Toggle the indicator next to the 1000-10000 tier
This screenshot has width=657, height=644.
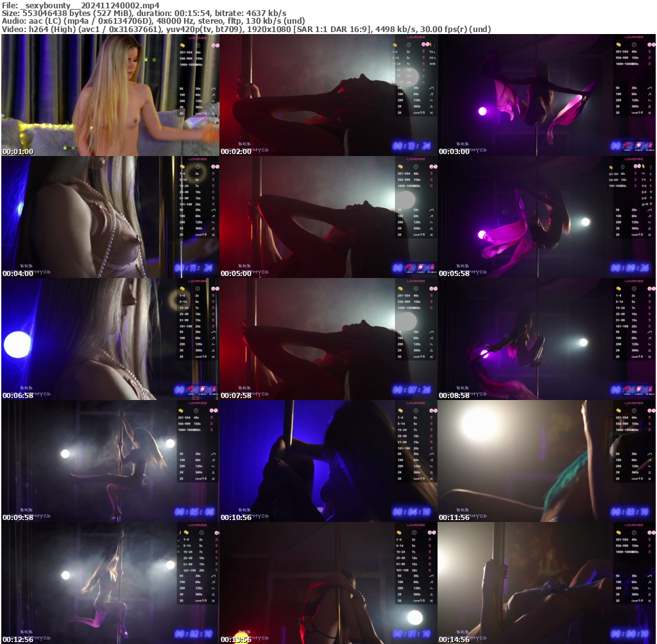[650, 64]
